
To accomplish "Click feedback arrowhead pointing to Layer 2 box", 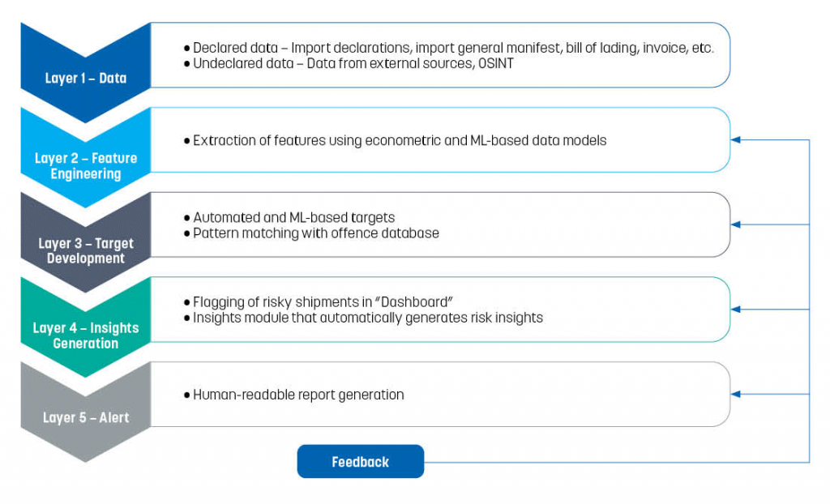I will [735, 139].
